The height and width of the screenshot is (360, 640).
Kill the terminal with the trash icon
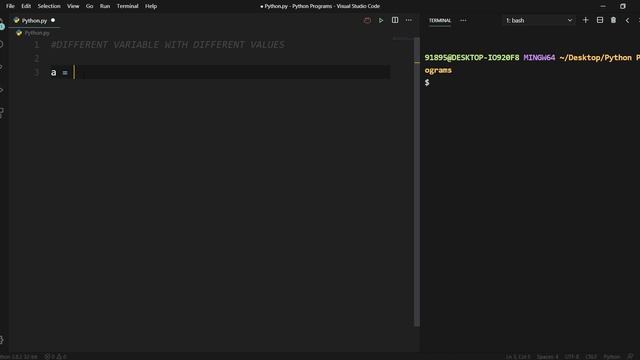(613, 20)
